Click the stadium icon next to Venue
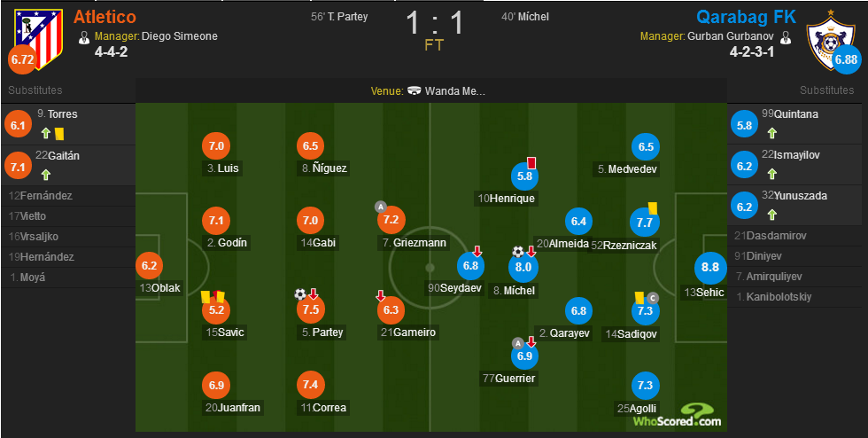 pyautogui.click(x=415, y=91)
